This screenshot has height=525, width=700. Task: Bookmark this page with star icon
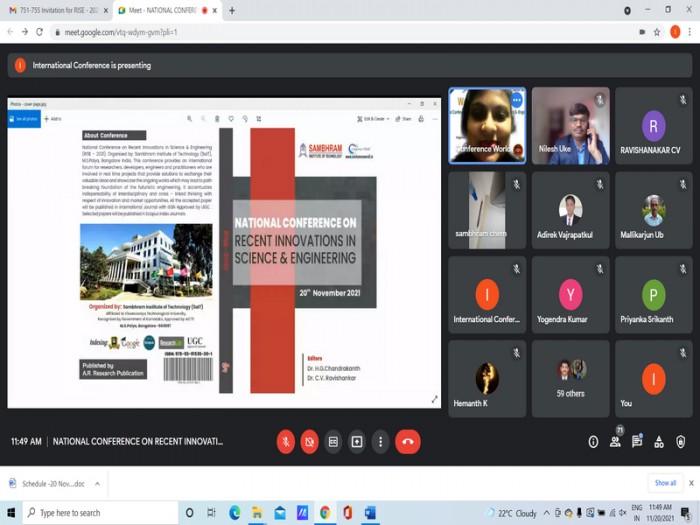[x=657, y=32]
